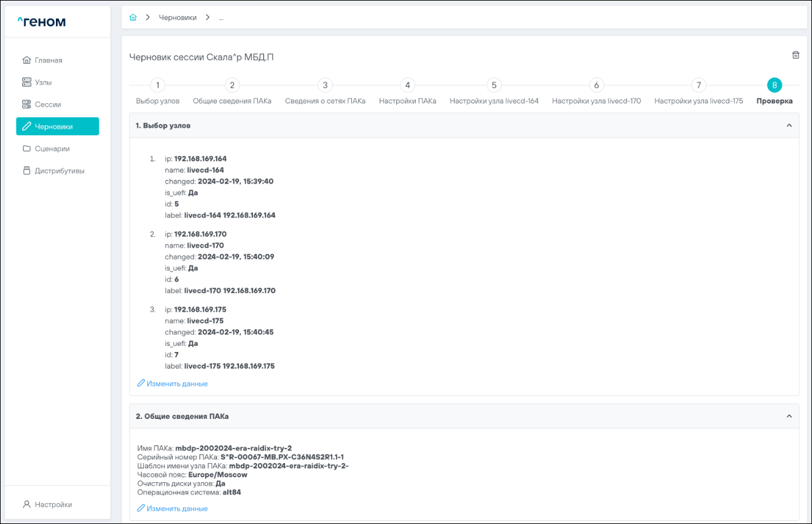Collapse the Общие сведения ПАКа section

pyautogui.click(x=789, y=416)
